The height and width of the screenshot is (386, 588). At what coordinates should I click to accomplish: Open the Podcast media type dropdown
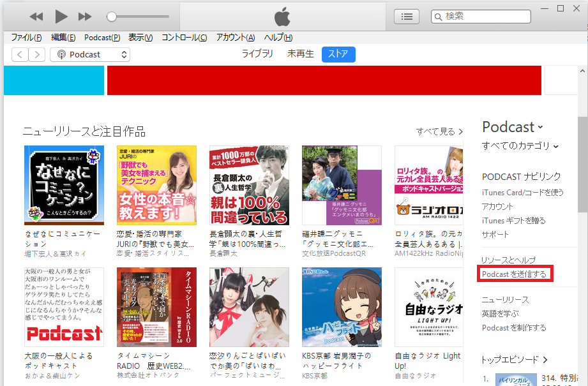tap(90, 55)
